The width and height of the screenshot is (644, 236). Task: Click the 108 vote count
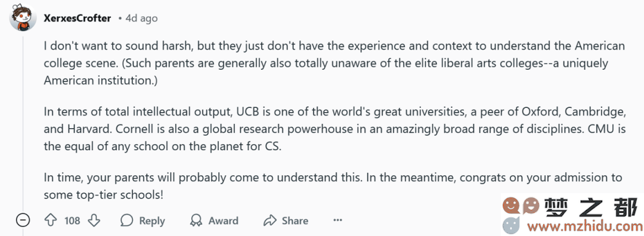click(x=72, y=221)
